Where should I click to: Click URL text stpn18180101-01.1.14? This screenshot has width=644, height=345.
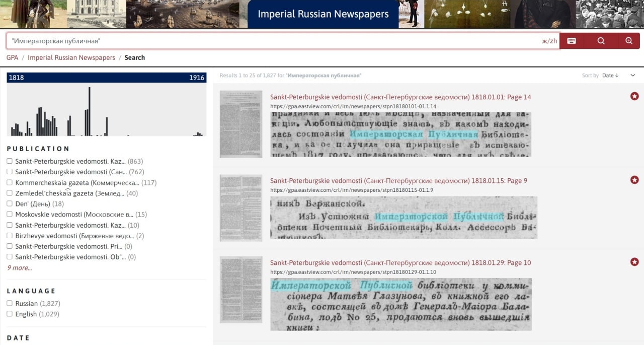pos(353,107)
